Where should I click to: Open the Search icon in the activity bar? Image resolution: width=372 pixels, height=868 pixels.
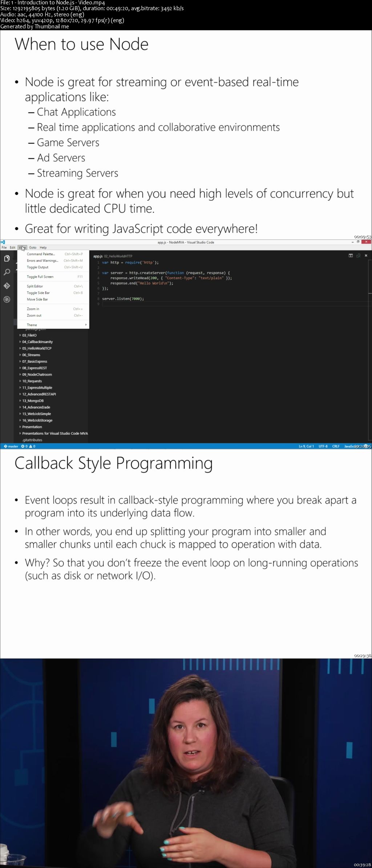click(7, 272)
